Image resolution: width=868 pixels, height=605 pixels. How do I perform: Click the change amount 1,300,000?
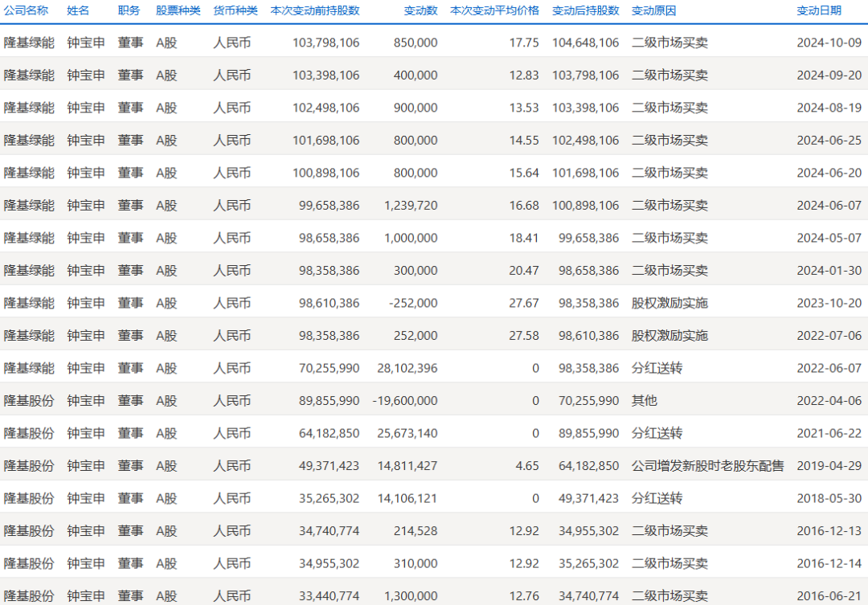tap(411, 596)
